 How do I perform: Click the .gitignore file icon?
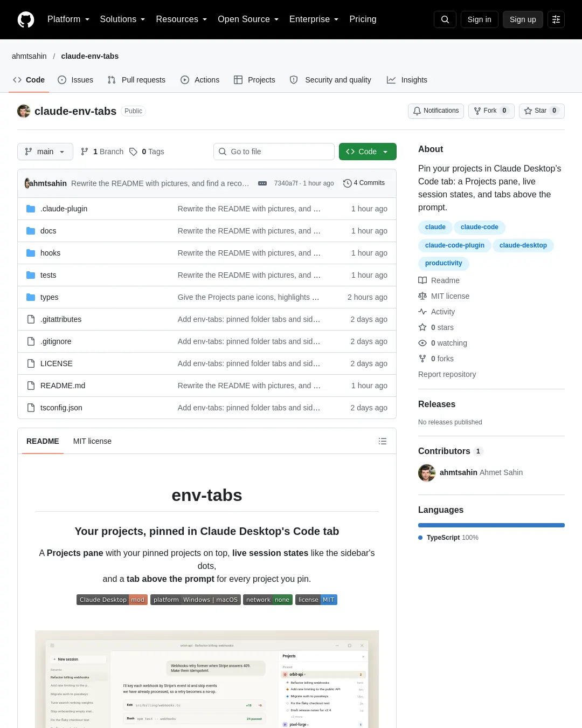click(31, 341)
